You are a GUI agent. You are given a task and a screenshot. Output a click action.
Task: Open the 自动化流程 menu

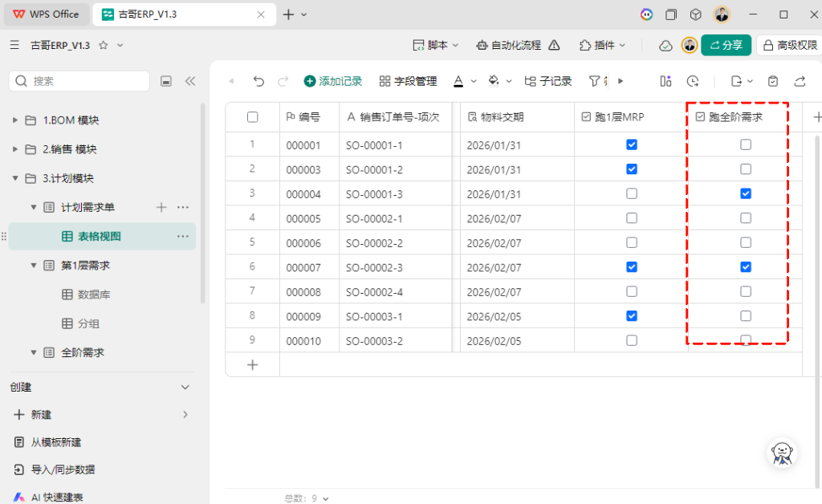(508, 45)
